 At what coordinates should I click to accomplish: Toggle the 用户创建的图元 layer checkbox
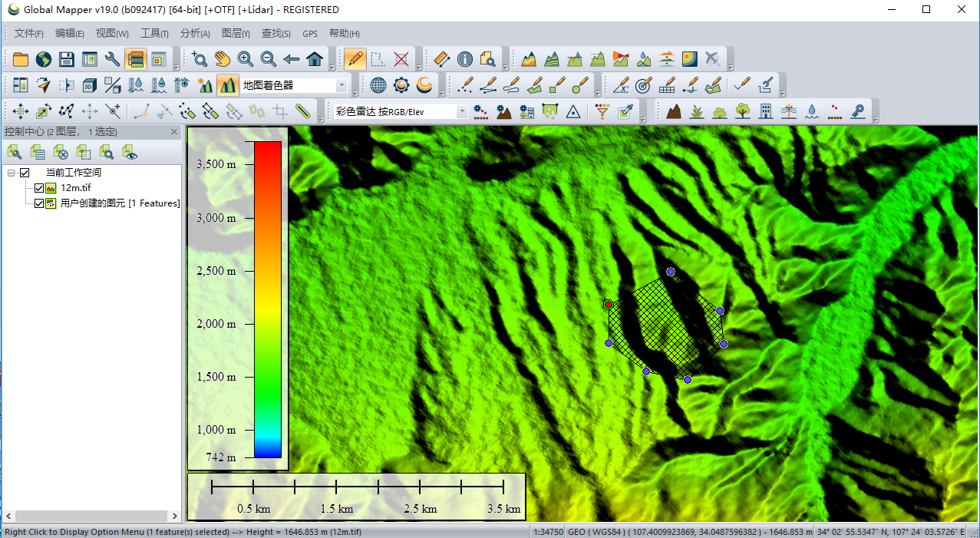[39, 203]
